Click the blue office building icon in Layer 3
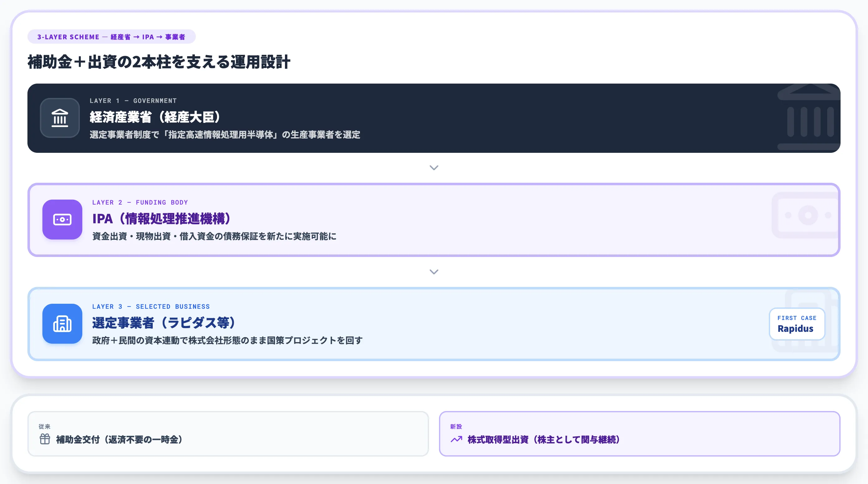The width and height of the screenshot is (868, 484). click(62, 324)
